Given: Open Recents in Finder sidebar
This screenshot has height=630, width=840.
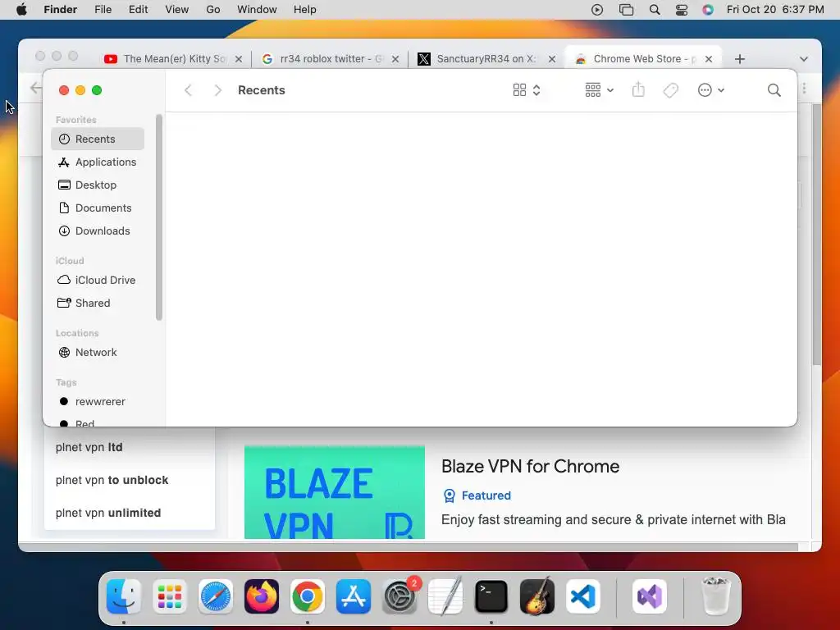Looking at the screenshot, I should pos(98,139).
